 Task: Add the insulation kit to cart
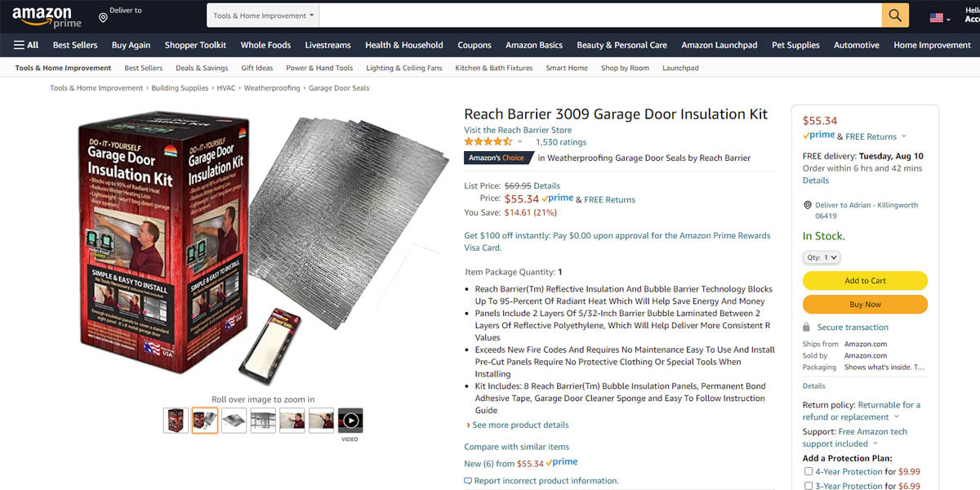point(865,280)
